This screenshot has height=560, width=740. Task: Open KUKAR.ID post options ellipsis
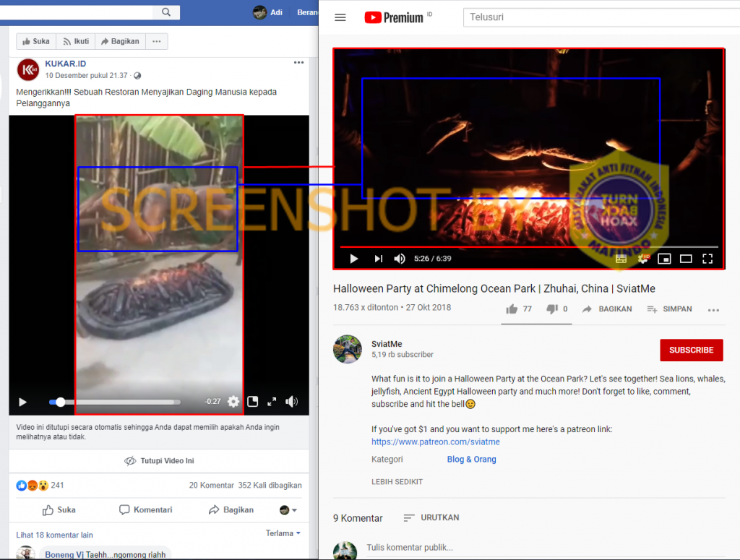click(x=298, y=63)
